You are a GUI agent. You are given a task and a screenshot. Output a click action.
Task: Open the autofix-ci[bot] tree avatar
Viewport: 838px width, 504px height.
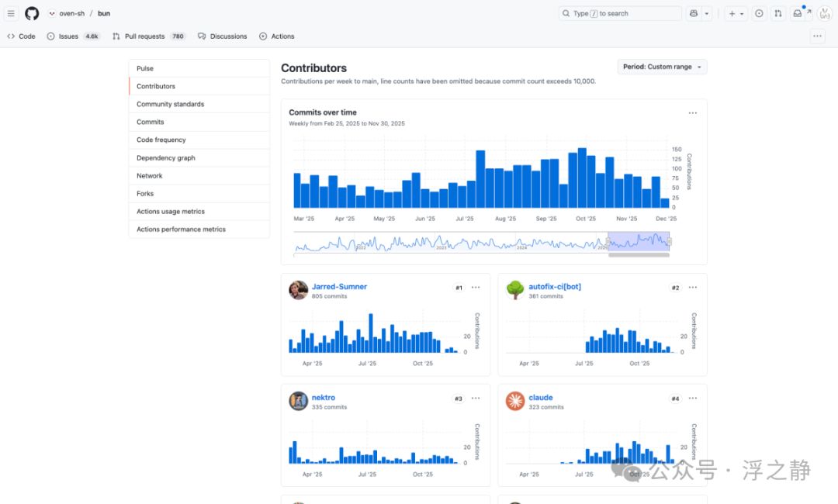click(515, 290)
